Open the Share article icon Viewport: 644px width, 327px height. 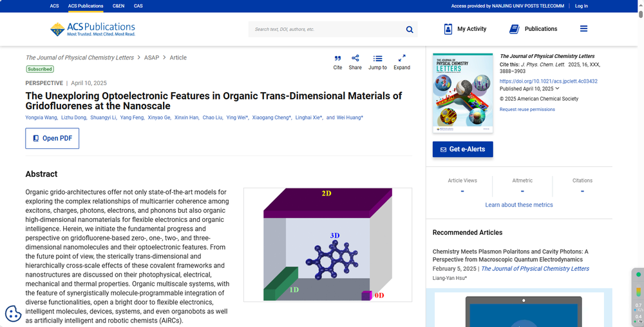point(355,59)
